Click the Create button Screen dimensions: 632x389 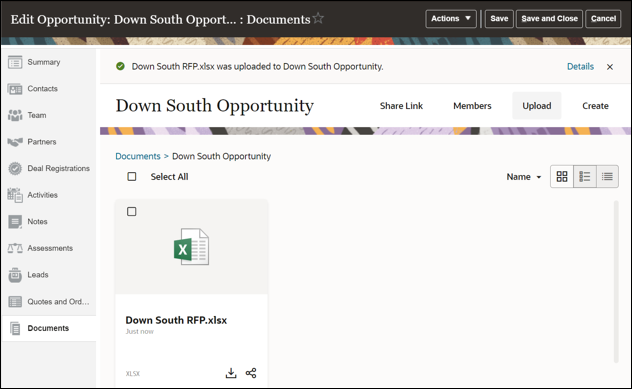tap(595, 106)
